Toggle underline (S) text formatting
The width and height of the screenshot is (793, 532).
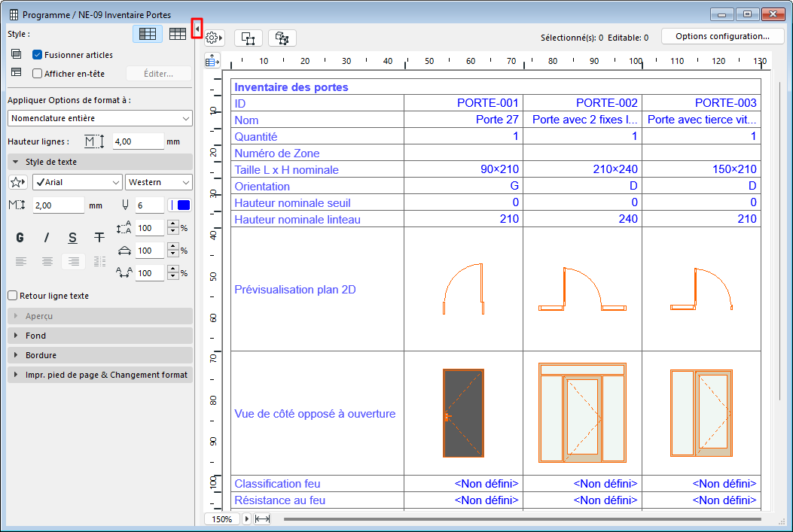72,238
